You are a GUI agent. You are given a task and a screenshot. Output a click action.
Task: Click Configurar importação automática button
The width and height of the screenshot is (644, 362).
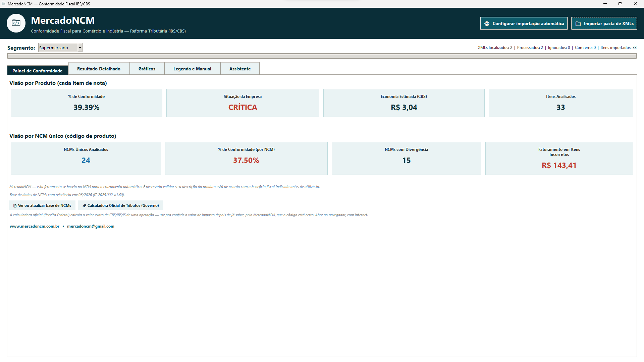pyautogui.click(x=524, y=23)
